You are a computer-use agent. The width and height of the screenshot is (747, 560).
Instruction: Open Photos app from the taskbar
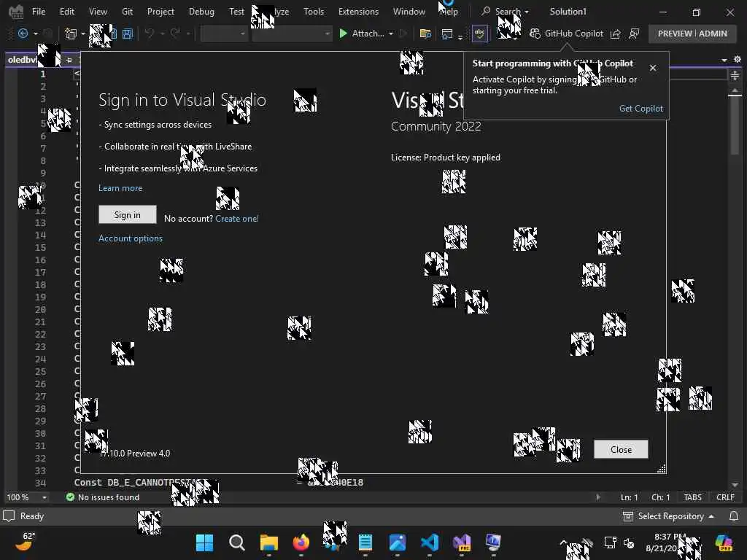[x=398, y=542]
